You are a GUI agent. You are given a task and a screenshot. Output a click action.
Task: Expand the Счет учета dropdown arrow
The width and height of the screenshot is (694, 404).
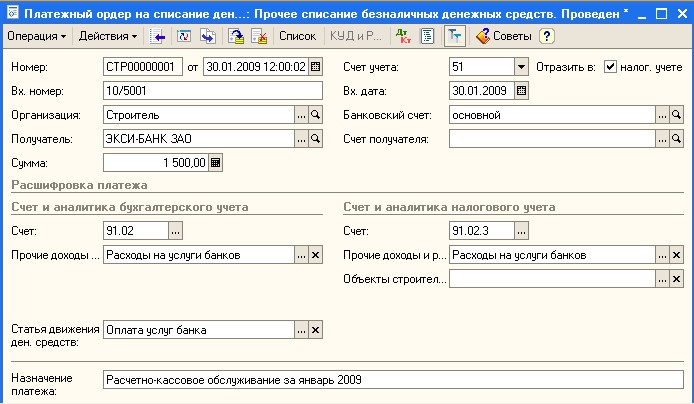(521, 67)
